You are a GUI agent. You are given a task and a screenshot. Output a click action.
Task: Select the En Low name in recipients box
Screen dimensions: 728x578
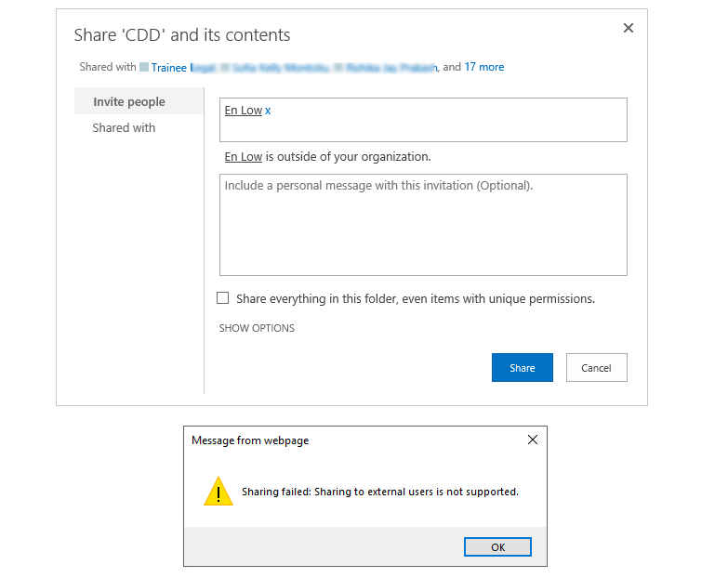[x=244, y=111]
